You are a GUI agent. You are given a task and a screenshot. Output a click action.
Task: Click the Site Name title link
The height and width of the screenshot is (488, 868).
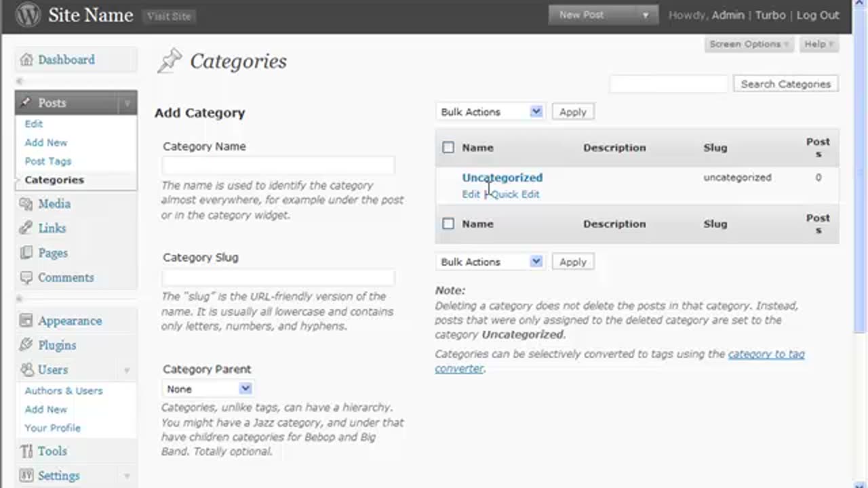pos(90,16)
